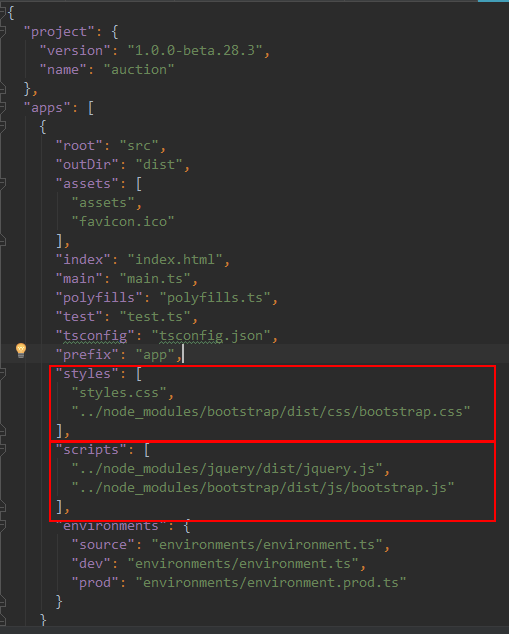
Task: Collapse the "project" object fold marker
Action: coord(2,32)
